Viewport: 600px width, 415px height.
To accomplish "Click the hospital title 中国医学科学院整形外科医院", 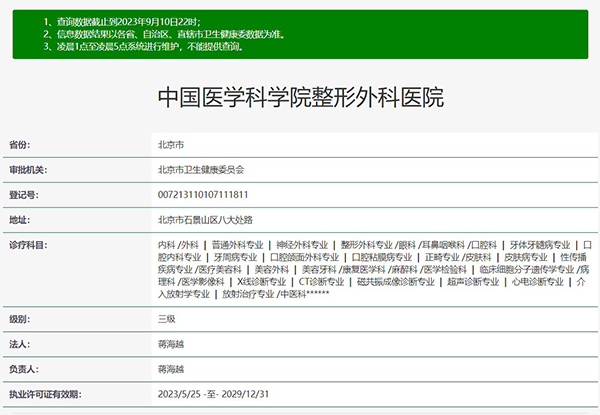I will (x=301, y=98).
